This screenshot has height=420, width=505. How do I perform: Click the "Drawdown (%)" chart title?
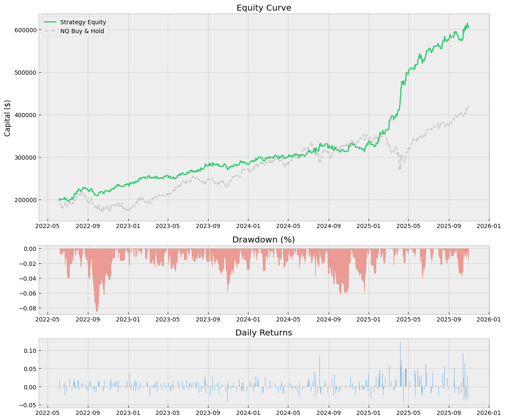tap(263, 240)
